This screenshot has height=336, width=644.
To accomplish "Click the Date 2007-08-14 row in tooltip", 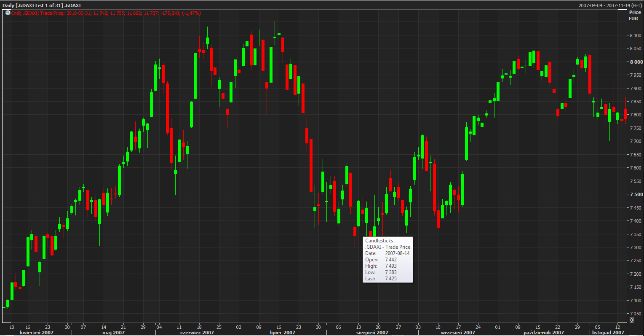I will point(387,253).
